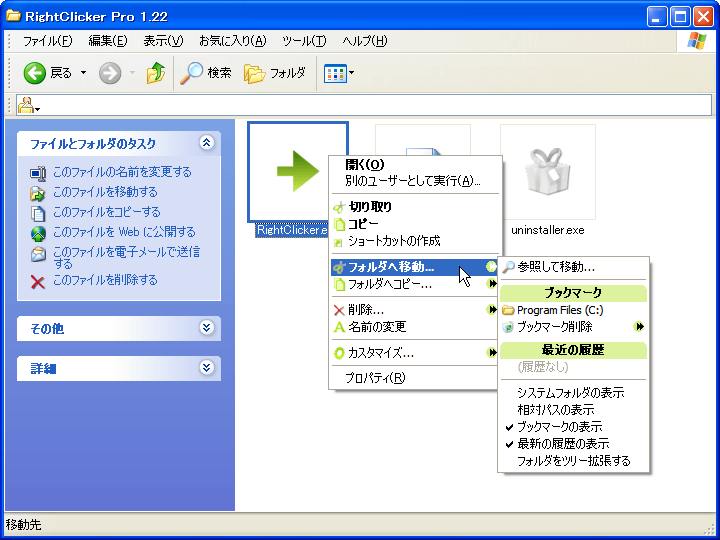Click the copy-file icon in task pane
Image resolution: width=720 pixels, height=540 pixels.
[x=38, y=214]
